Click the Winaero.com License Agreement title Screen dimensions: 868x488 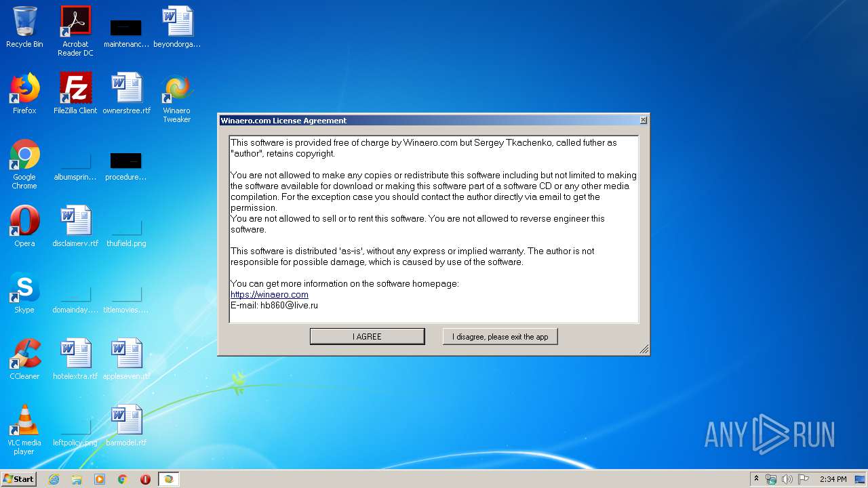283,121
